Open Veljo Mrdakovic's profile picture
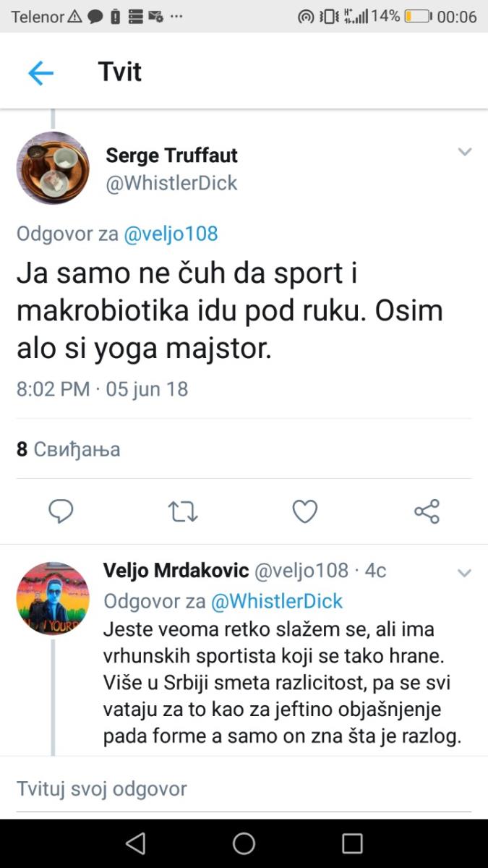 53,598
